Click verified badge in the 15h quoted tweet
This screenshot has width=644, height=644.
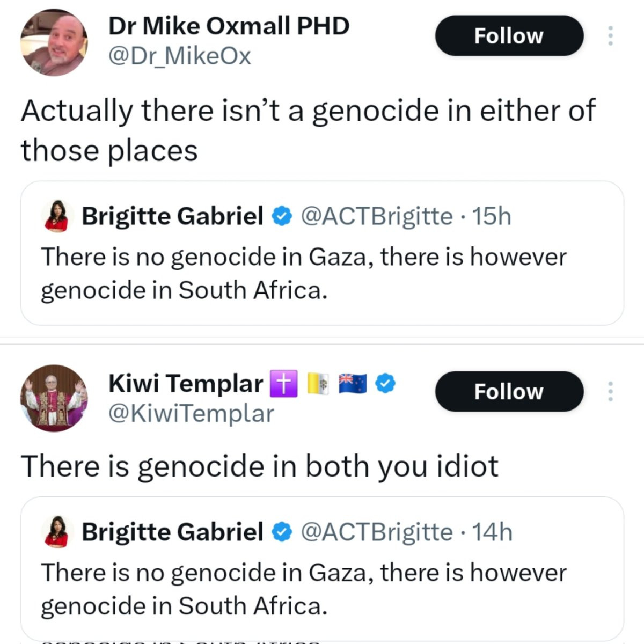click(x=282, y=216)
